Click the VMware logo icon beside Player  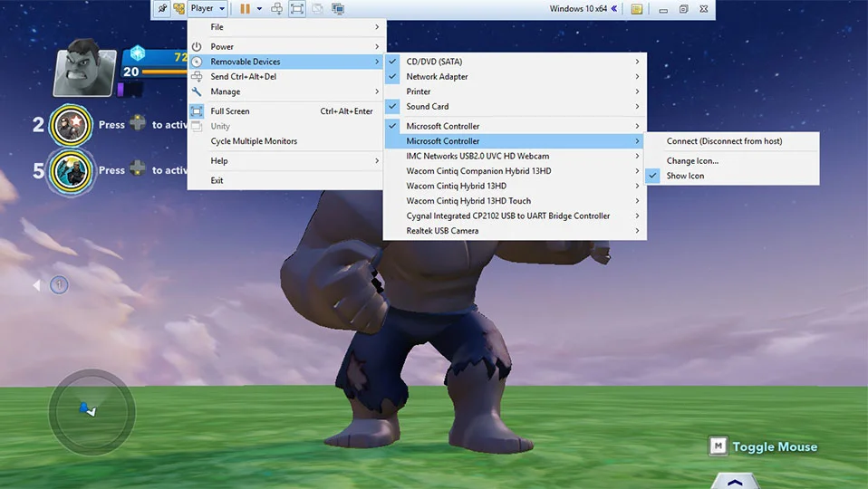point(178,9)
